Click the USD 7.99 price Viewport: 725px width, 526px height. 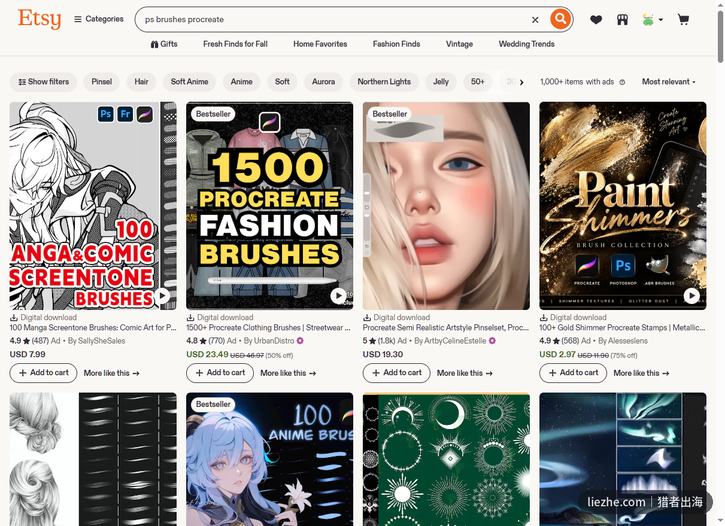[27, 355]
